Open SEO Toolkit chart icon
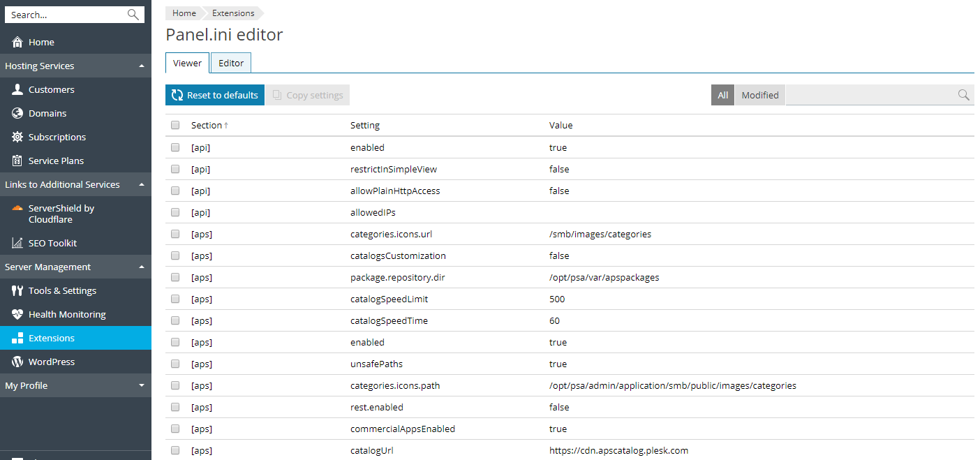 [x=17, y=244]
